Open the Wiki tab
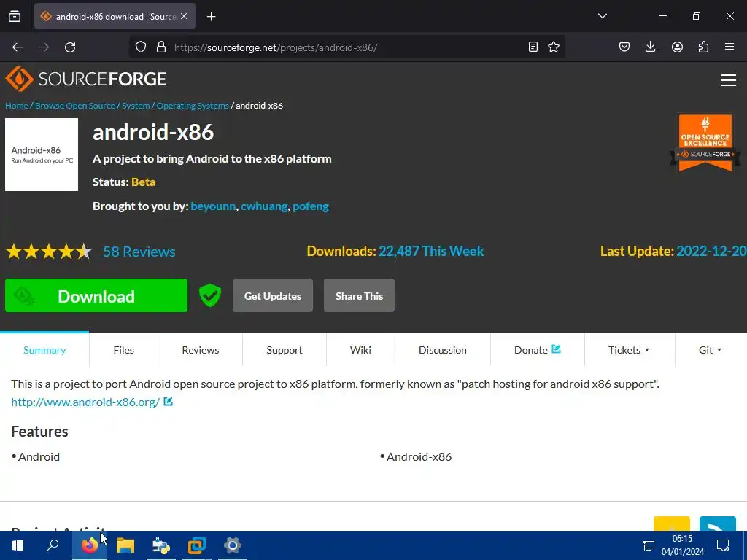This screenshot has height=560, width=747. pyautogui.click(x=360, y=350)
